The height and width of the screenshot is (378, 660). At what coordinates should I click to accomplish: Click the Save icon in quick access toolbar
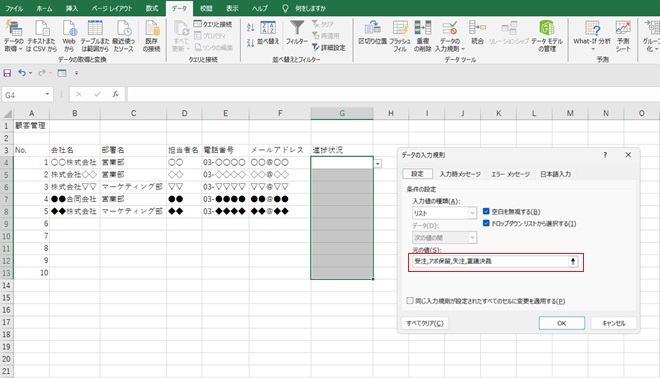coord(7,73)
